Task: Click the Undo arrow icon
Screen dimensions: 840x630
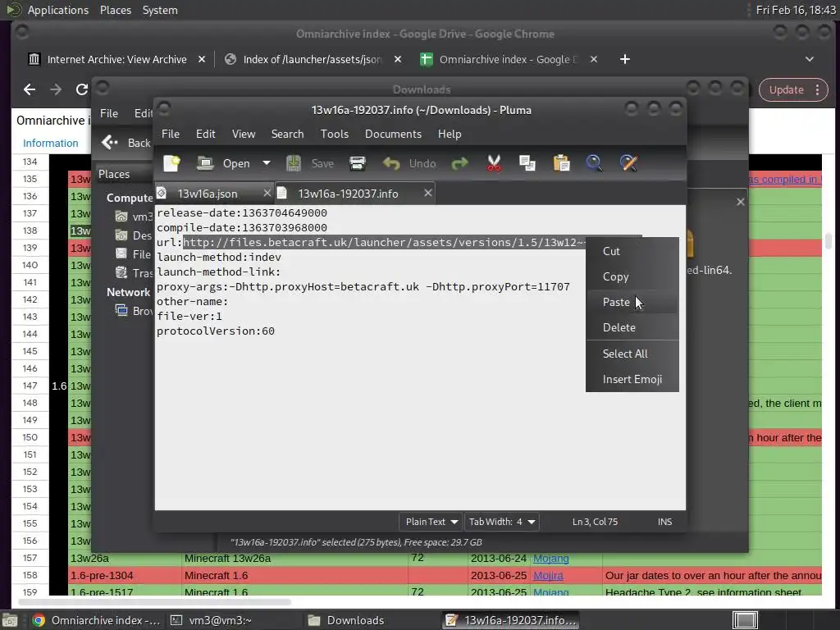Action: click(391, 163)
